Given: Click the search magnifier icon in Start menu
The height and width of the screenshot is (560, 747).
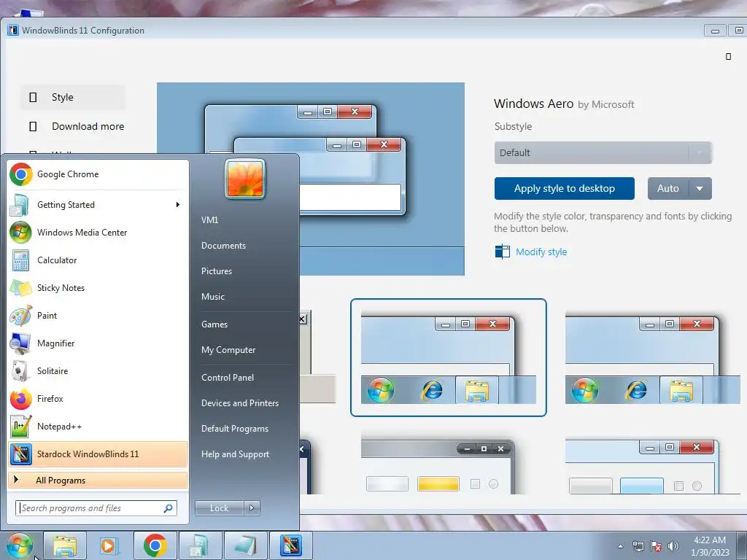Looking at the screenshot, I should click(169, 508).
